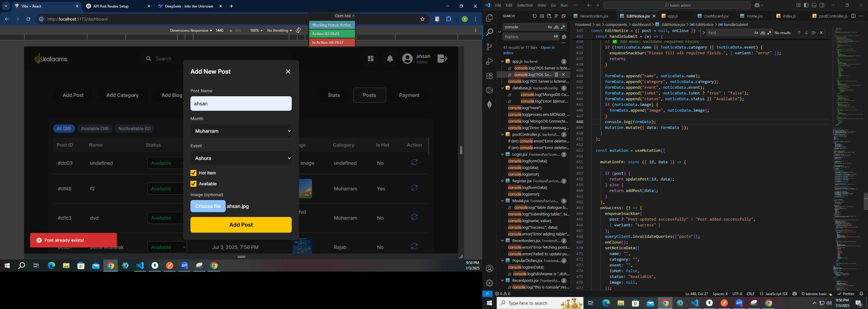Viewport: 868px width, 309px height.
Task: Click the split editor icon in VS Code
Action: point(853,16)
